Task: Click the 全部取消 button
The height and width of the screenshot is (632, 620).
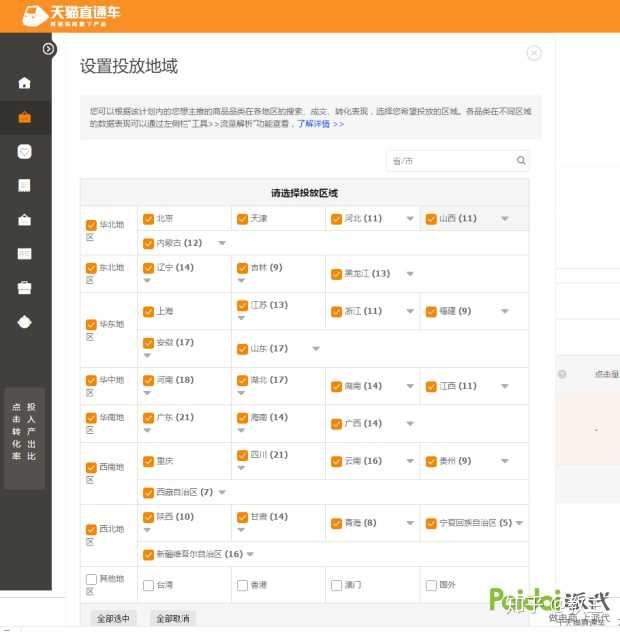Action: click(x=174, y=618)
